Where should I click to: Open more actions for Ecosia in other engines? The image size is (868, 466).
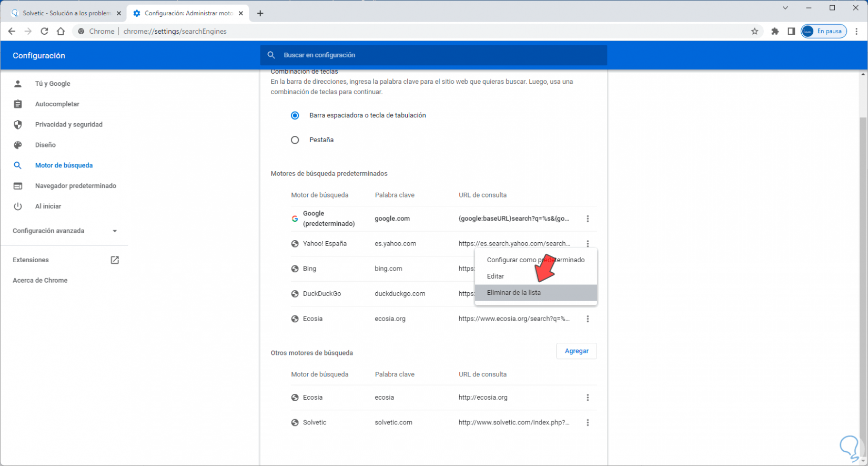coord(588,398)
